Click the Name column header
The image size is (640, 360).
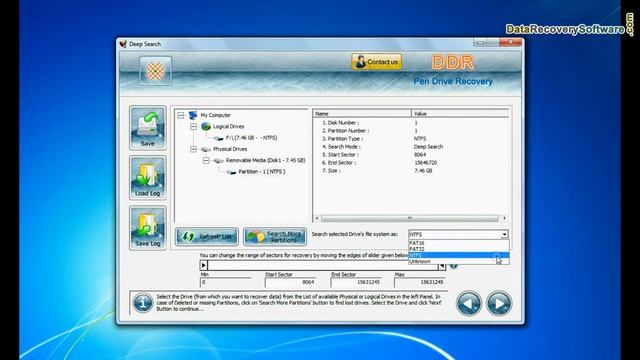362,113
